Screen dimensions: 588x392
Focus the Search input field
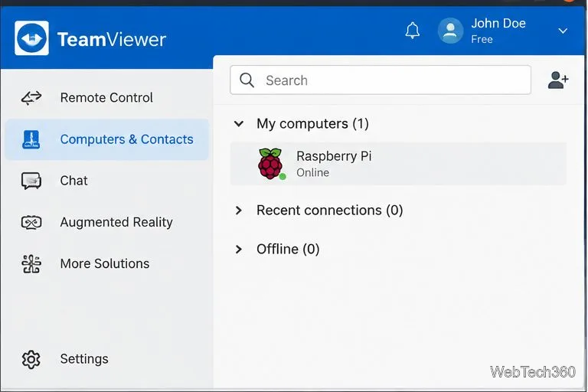coord(381,80)
